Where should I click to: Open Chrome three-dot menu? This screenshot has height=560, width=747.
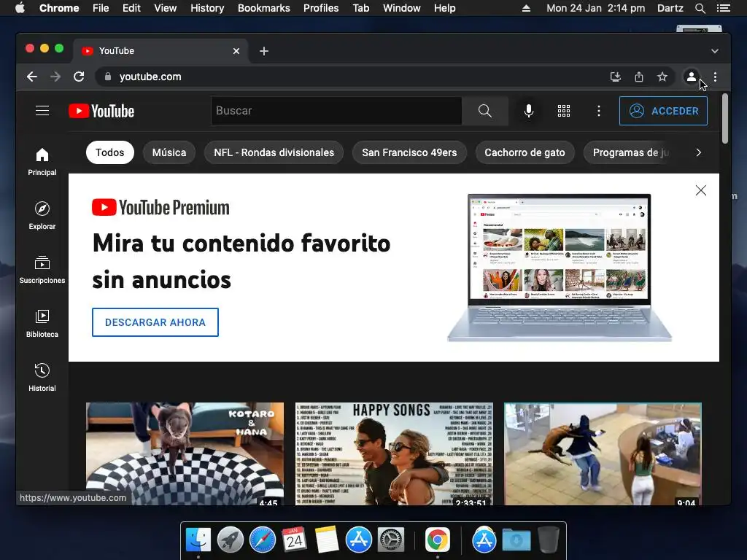pos(715,77)
